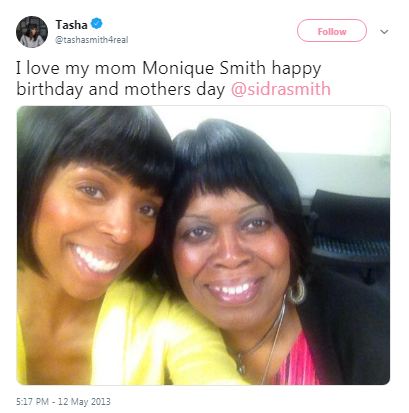The width and height of the screenshot is (409, 413).
Task: Open the attached selfie photo
Action: tap(203, 245)
